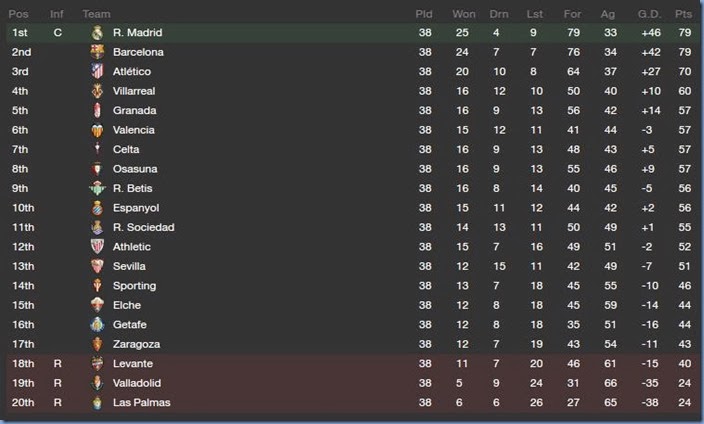This screenshot has height=424, width=704.
Task: Click the Team column header
Action: (x=96, y=14)
